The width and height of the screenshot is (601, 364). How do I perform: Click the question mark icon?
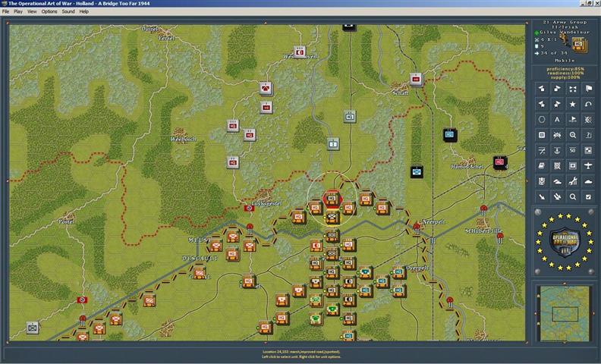588,135
